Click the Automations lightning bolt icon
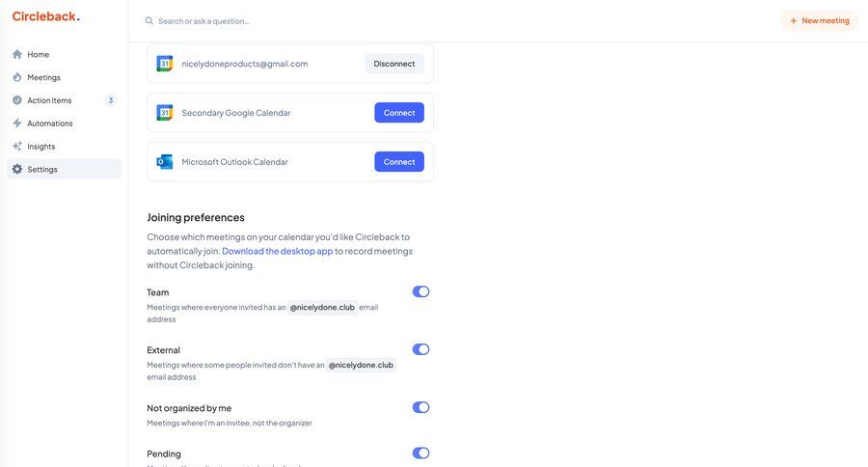 pos(17,124)
